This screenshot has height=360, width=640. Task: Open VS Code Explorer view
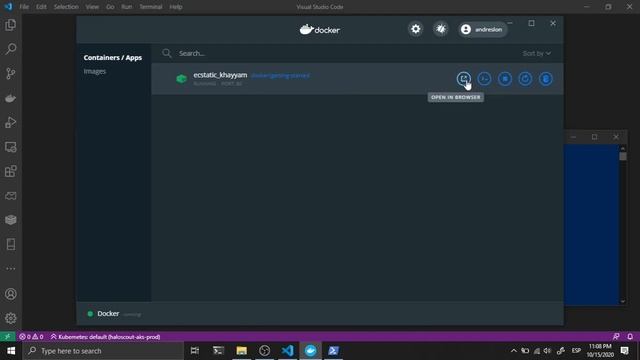pos(11,25)
